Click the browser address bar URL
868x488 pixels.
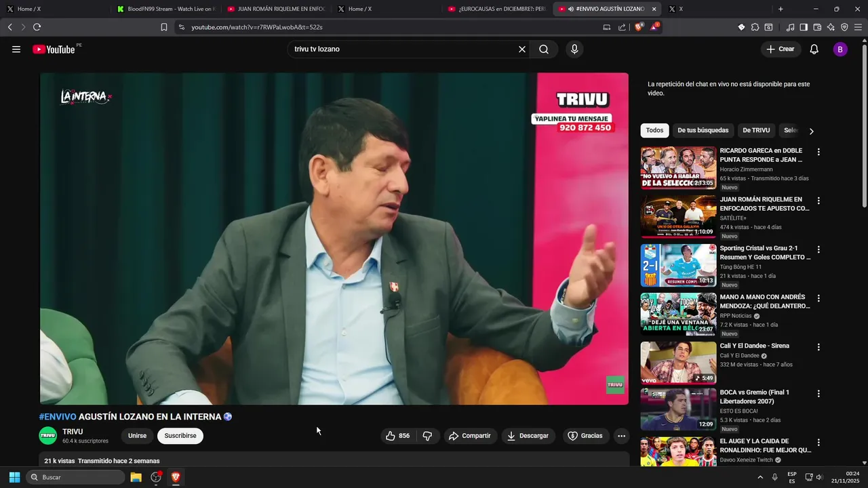pos(256,27)
